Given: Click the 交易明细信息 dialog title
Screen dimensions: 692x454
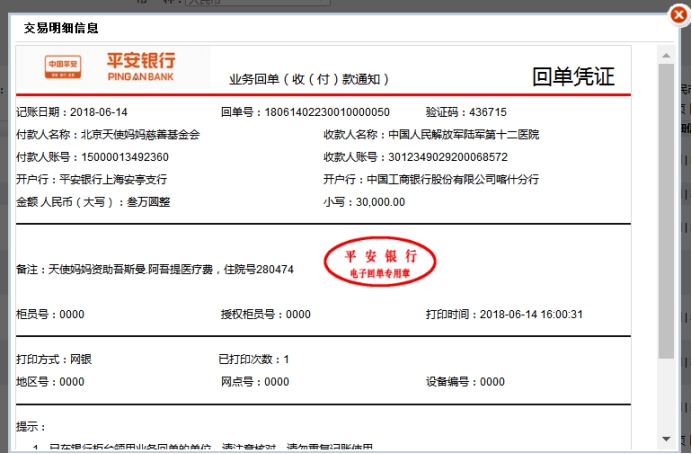Looking at the screenshot, I should [61, 28].
